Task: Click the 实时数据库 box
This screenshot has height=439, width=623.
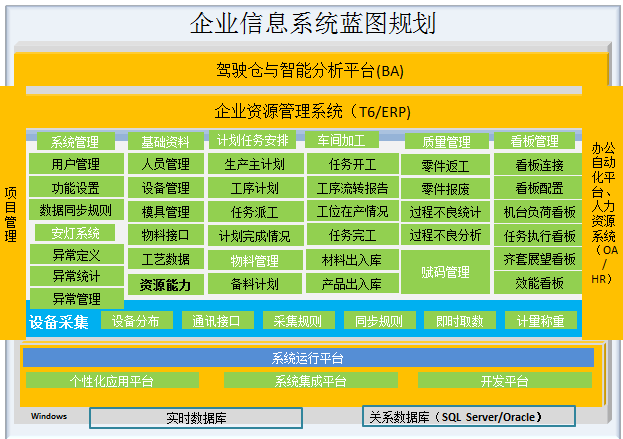Action: tap(196, 418)
